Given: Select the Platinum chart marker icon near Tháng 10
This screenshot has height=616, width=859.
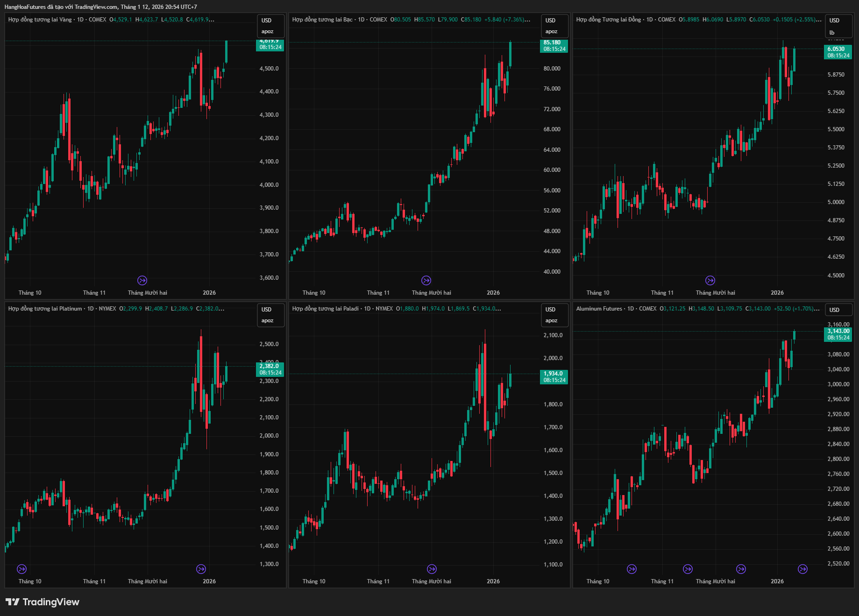Looking at the screenshot, I should pos(21,569).
